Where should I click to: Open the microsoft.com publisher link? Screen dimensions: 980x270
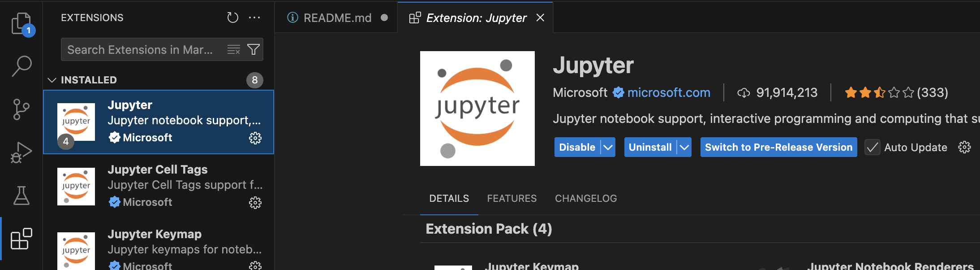point(669,92)
